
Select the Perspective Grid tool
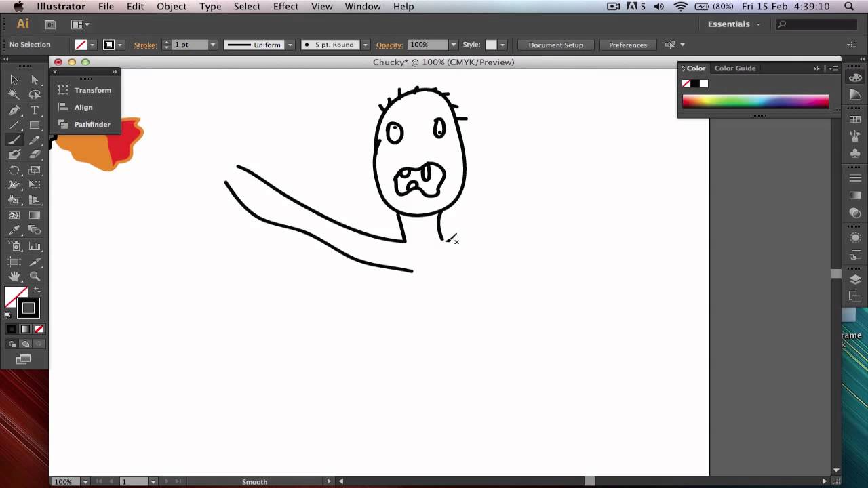click(35, 200)
